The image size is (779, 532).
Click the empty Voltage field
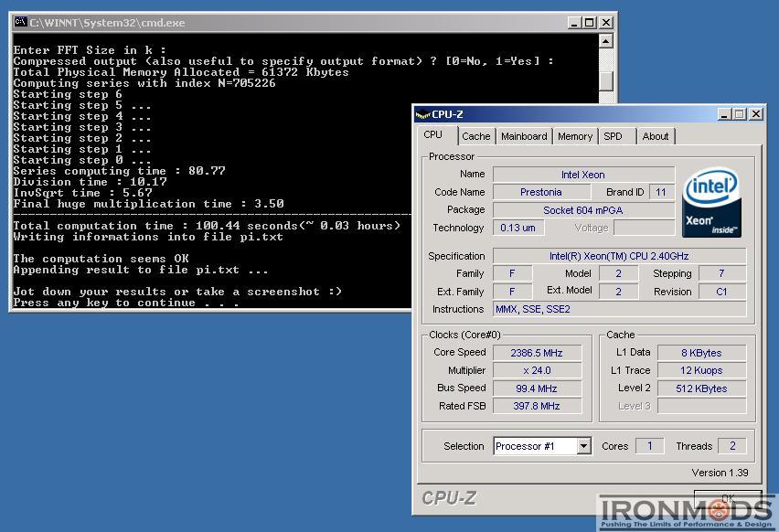644,228
